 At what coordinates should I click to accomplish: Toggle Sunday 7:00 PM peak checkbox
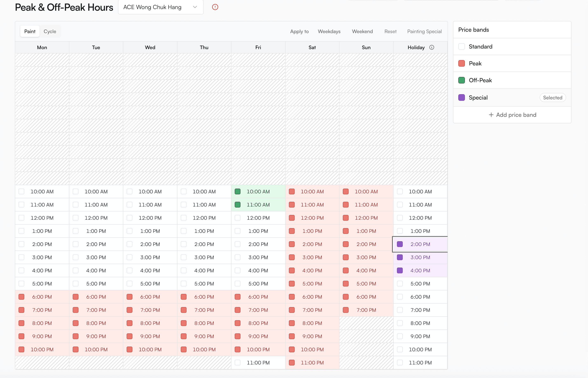coord(346,310)
